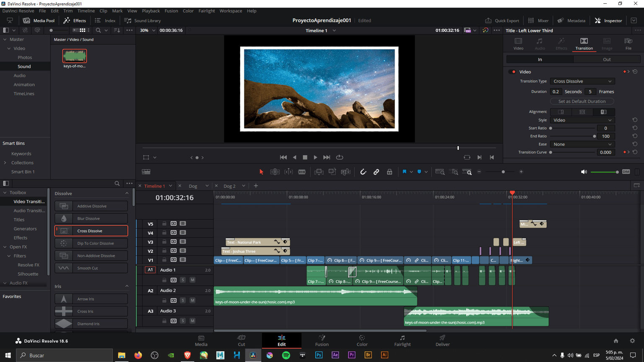Viewport: 644px width, 362px height.
Task: Open the Ease dropdown
Action: 582,144
